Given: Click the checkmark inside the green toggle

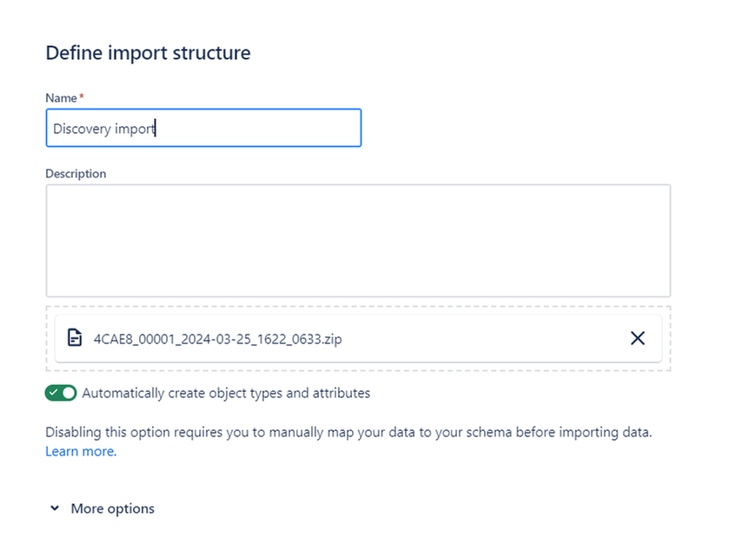Looking at the screenshot, I should [54, 393].
